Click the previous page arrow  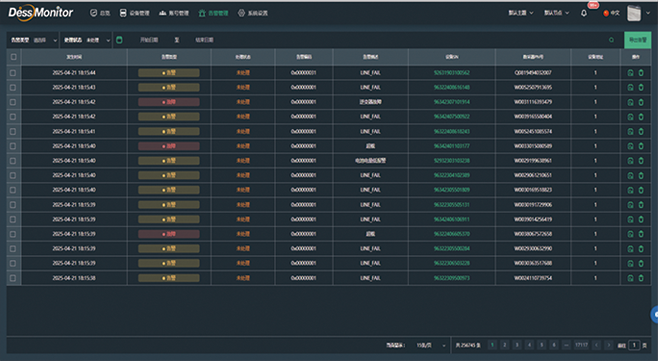click(596, 345)
